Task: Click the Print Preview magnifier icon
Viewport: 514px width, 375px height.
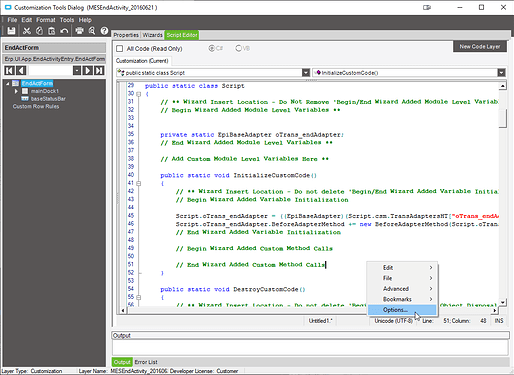Action: pos(92,31)
